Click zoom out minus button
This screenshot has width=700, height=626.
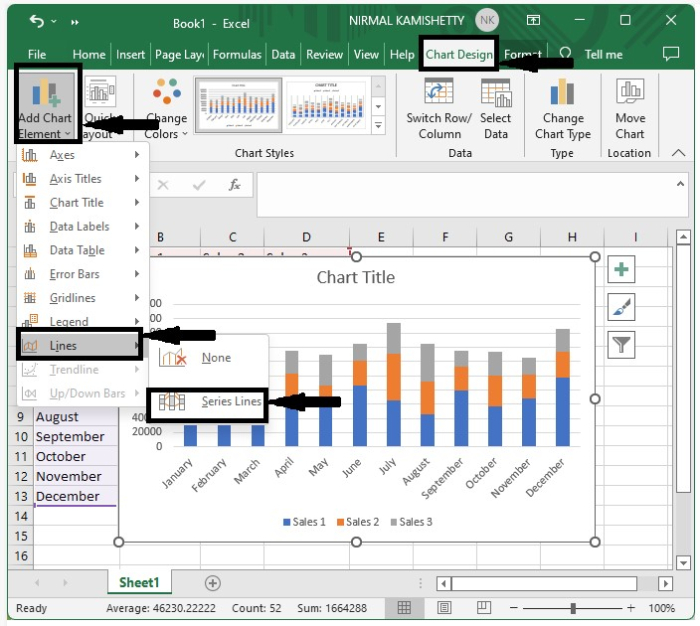pyautogui.click(x=513, y=608)
